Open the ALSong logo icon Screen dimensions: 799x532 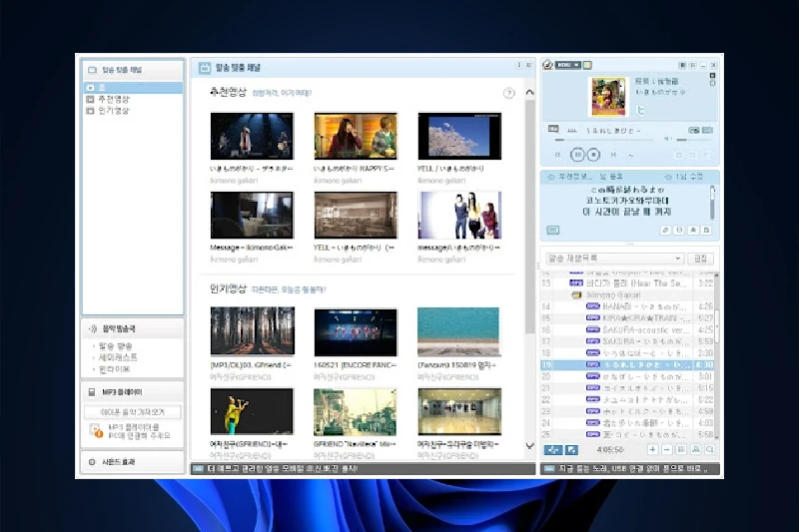[547, 65]
